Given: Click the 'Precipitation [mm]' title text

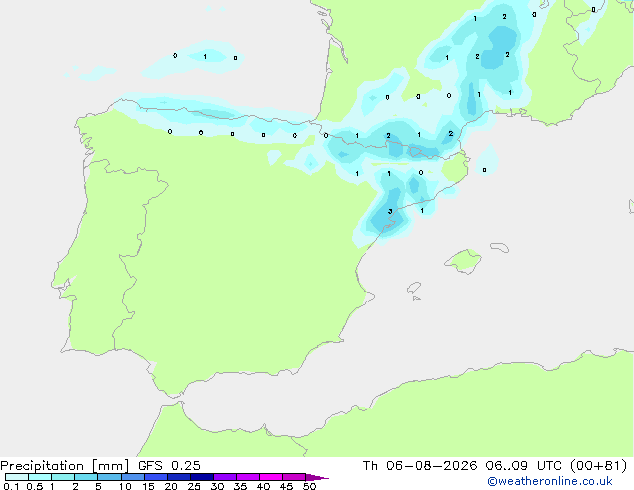Looking at the screenshot, I should coord(65,466).
